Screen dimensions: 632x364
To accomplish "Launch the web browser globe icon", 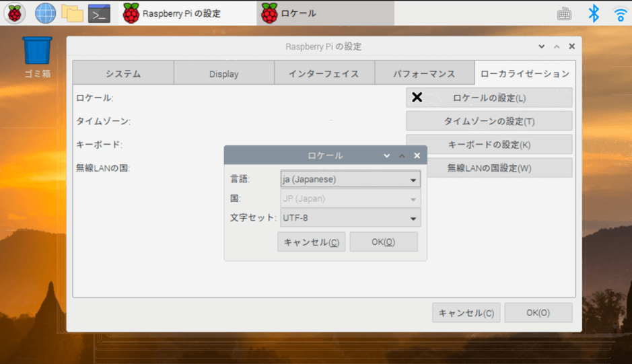I will (45, 13).
